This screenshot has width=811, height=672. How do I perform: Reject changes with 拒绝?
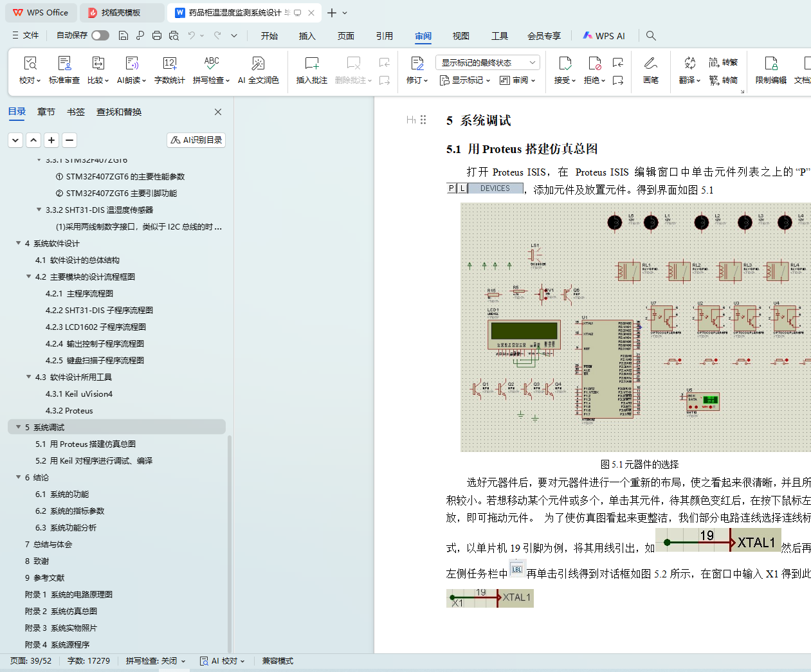(x=594, y=70)
